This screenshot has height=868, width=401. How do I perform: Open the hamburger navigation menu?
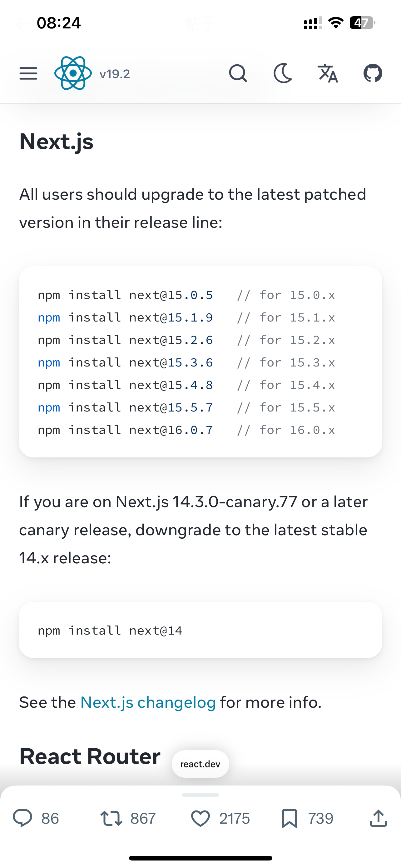coord(28,73)
